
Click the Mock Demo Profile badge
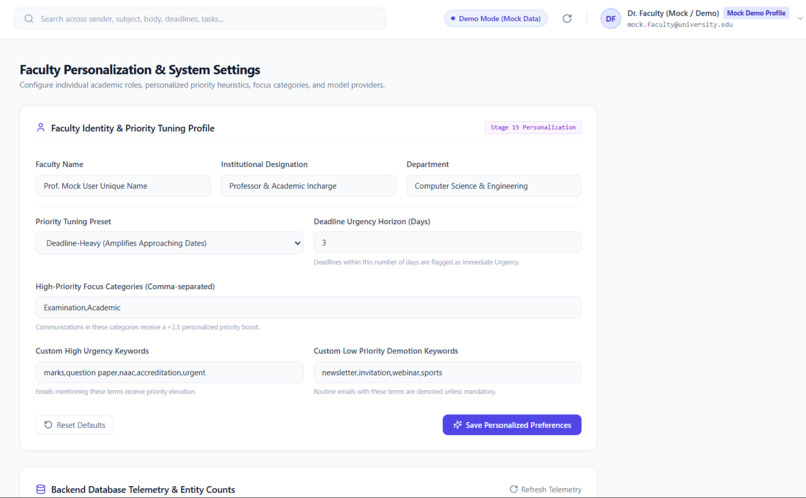[756, 13]
